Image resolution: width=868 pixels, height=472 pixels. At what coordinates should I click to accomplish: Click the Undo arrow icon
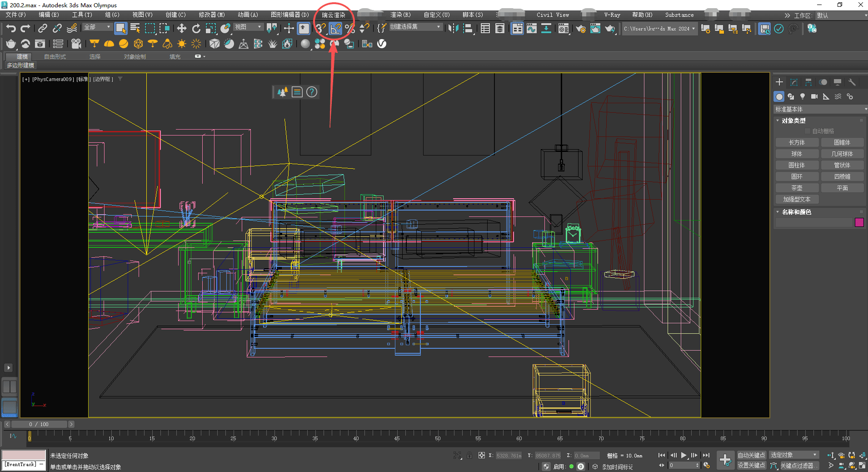[x=11, y=29]
